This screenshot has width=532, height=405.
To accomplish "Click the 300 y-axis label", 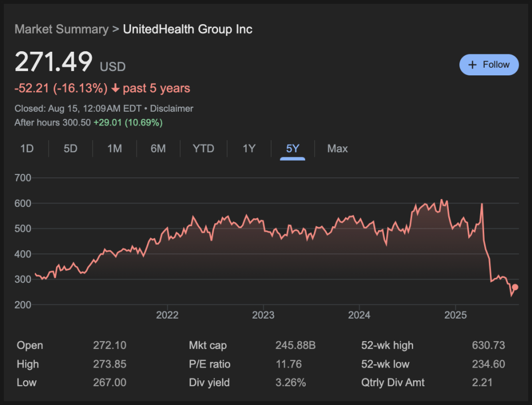I will point(23,280).
